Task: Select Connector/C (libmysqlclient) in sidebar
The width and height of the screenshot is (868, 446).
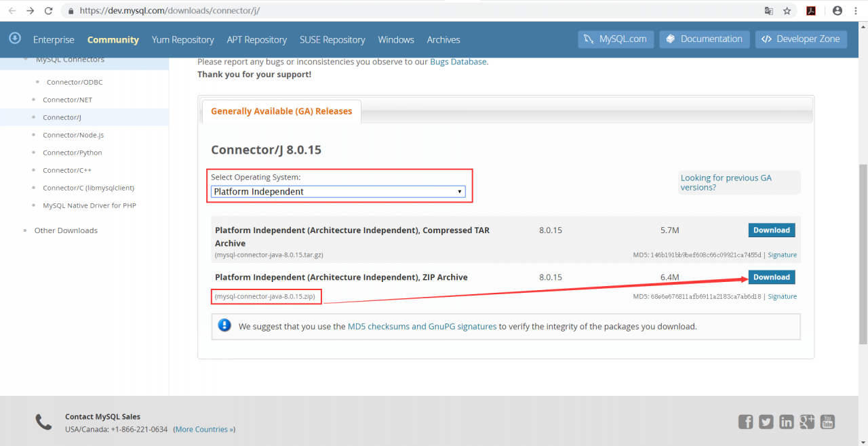Action: (x=88, y=188)
